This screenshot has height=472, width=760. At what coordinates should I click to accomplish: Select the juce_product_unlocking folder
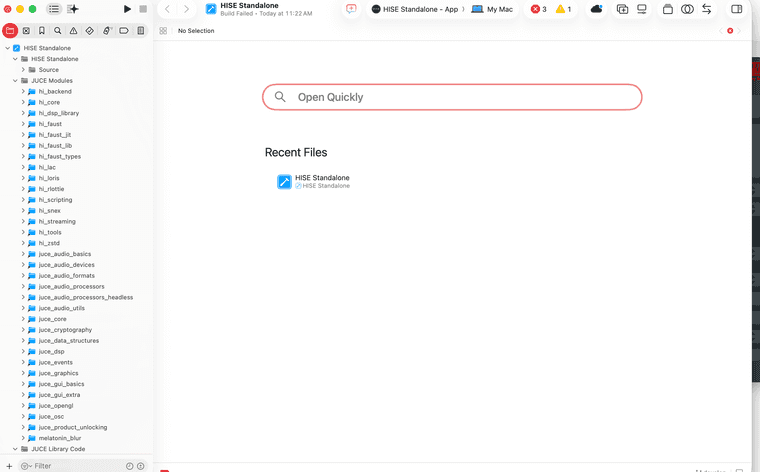tap(73, 427)
